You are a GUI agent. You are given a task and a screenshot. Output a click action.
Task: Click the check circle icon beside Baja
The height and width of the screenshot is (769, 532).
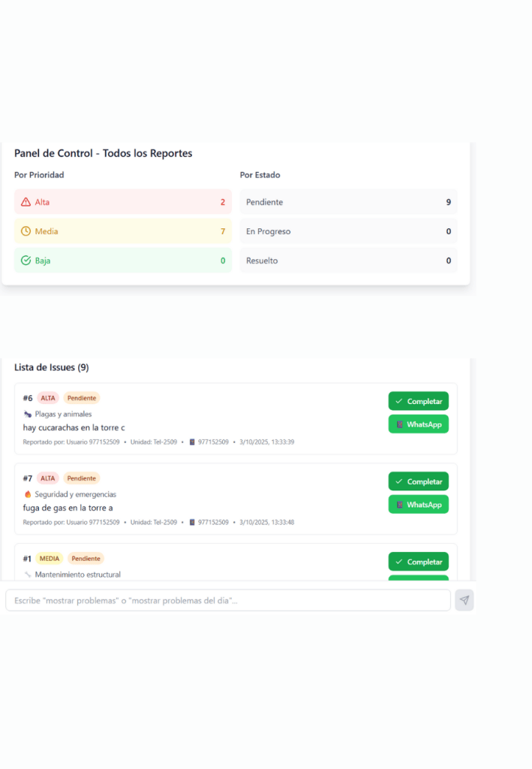[26, 261]
